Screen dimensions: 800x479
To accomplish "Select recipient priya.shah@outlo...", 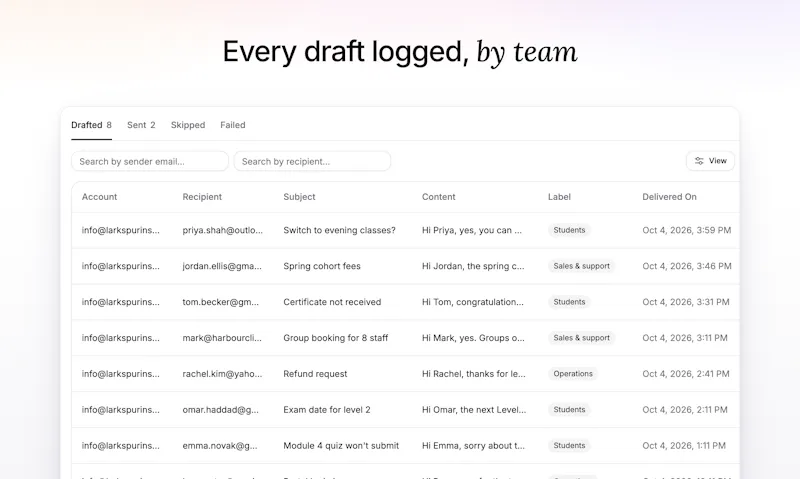I will [x=223, y=230].
